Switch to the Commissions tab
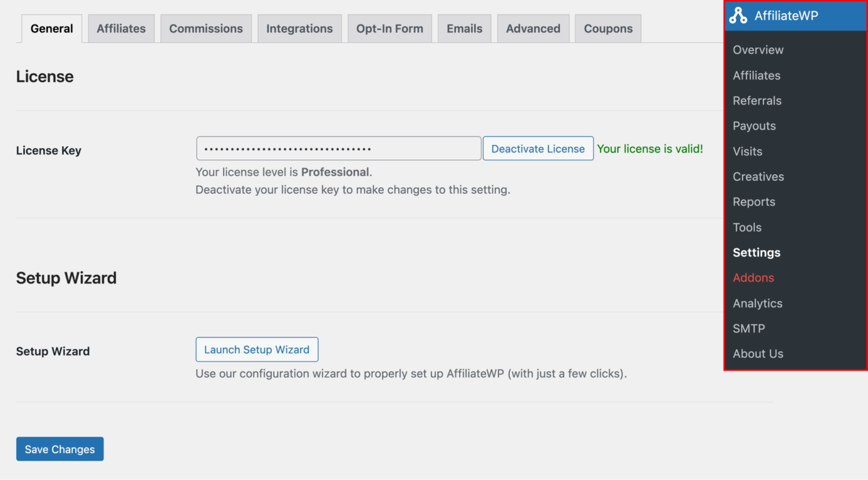The height and width of the screenshot is (480, 868). click(x=205, y=28)
